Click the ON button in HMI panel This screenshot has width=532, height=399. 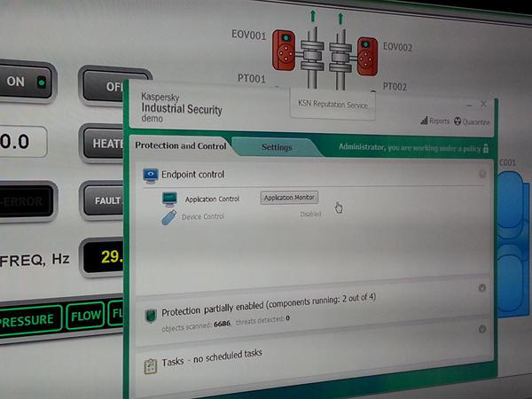[26, 82]
